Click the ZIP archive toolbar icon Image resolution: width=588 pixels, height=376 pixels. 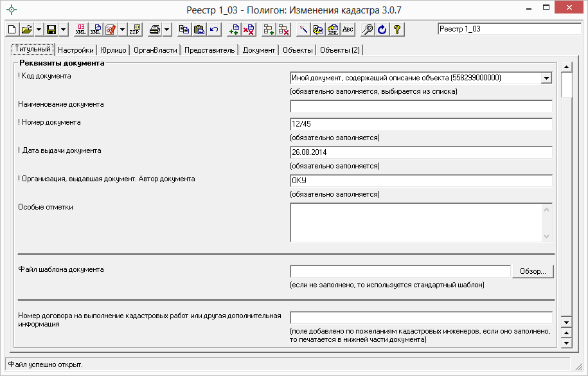click(134, 30)
